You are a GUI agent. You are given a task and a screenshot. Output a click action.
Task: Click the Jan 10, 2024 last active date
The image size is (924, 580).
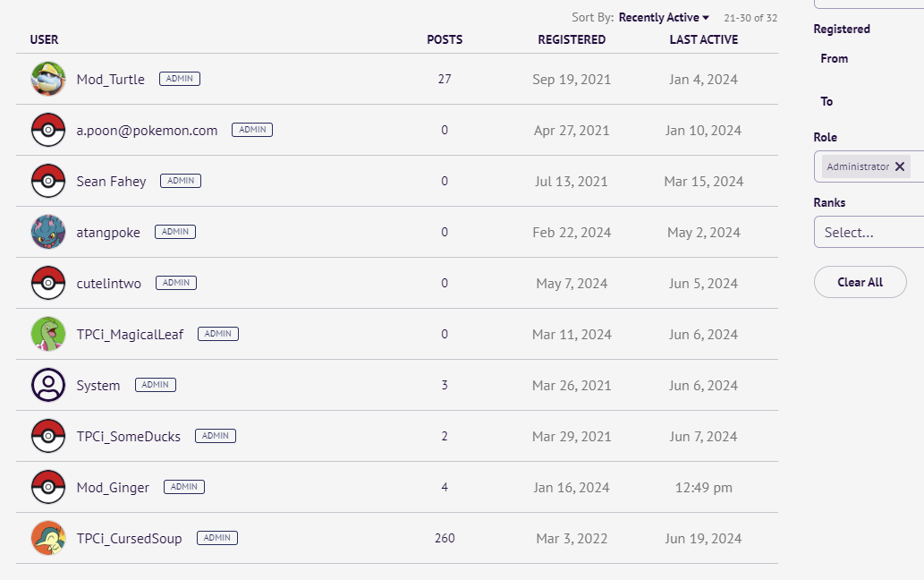click(x=704, y=131)
